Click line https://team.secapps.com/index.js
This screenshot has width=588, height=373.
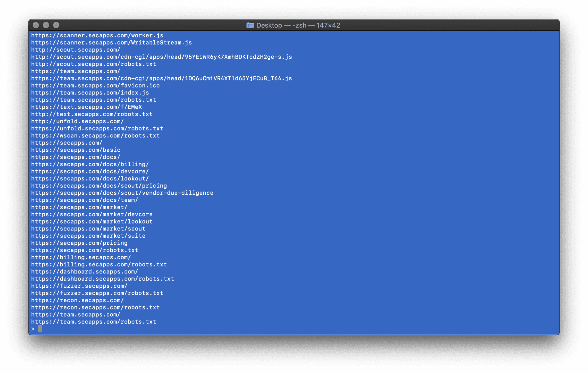pos(90,93)
